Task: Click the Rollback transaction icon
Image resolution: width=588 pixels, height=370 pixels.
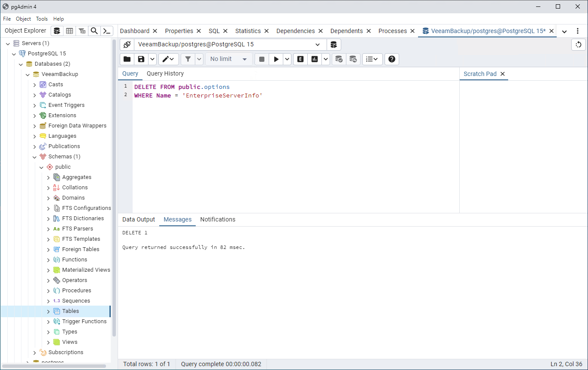Action: coord(353,59)
